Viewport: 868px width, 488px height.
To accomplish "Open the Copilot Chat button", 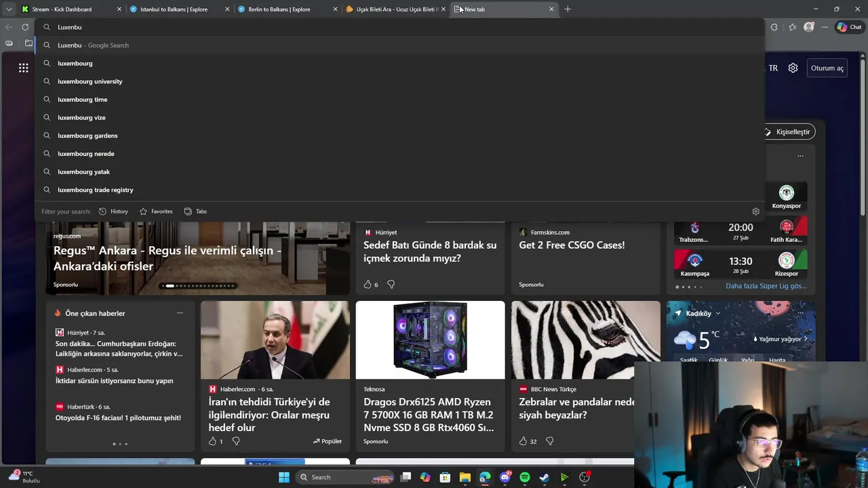I will (849, 27).
